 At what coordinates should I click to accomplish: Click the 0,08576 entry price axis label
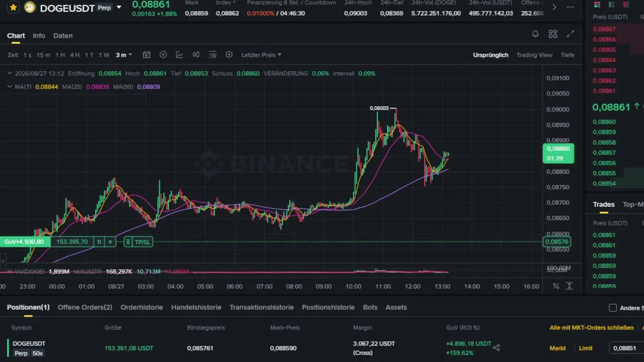click(556, 242)
